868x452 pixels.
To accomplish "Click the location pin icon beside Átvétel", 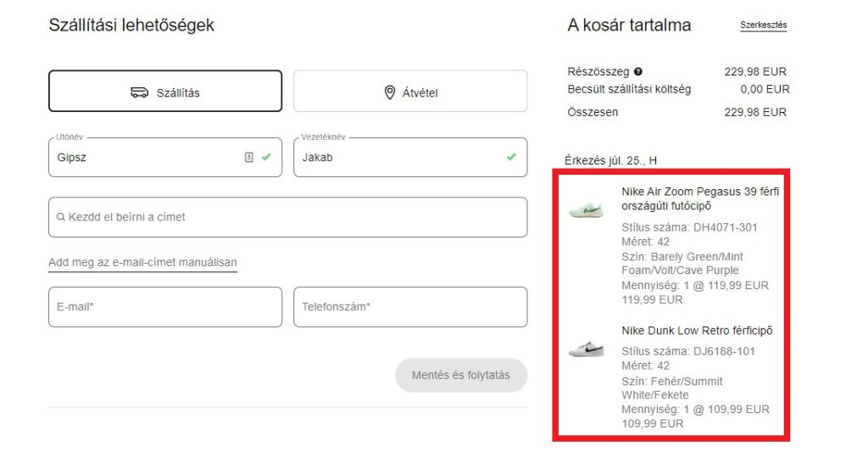I will (x=390, y=92).
